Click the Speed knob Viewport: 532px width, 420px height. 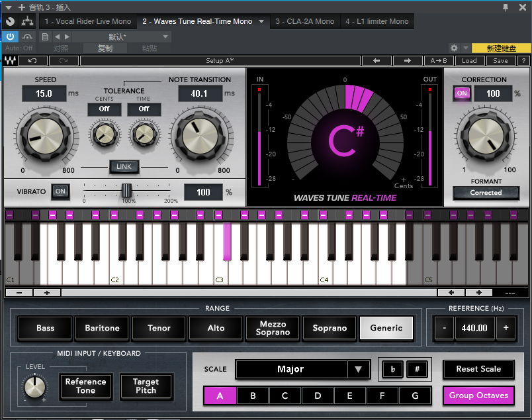pyautogui.click(x=45, y=136)
